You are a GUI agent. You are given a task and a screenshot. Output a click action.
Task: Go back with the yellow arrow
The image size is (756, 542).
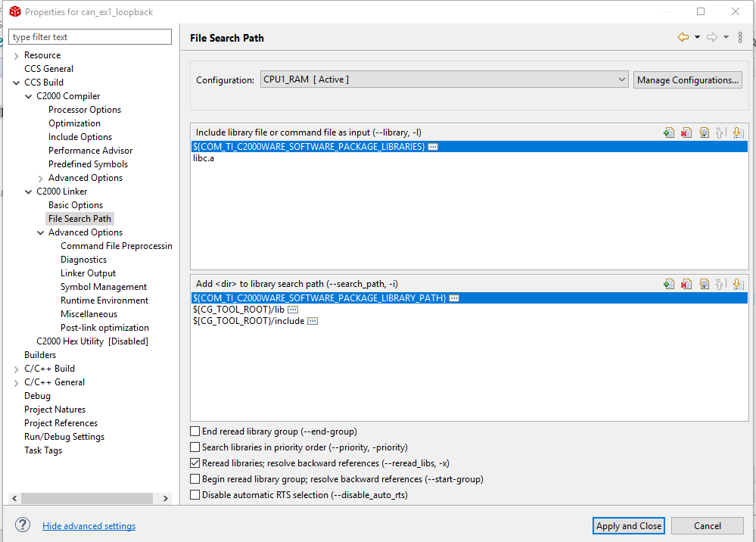tap(683, 37)
